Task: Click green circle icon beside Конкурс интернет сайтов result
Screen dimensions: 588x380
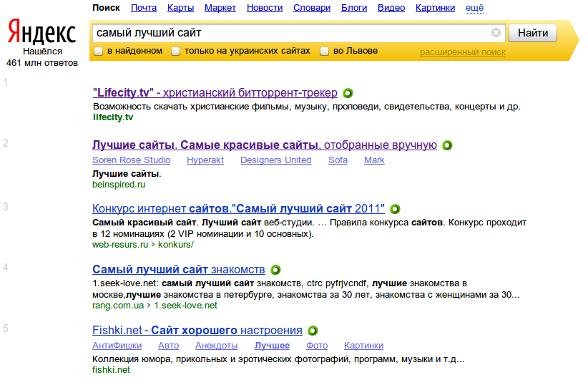Action: coord(395,209)
